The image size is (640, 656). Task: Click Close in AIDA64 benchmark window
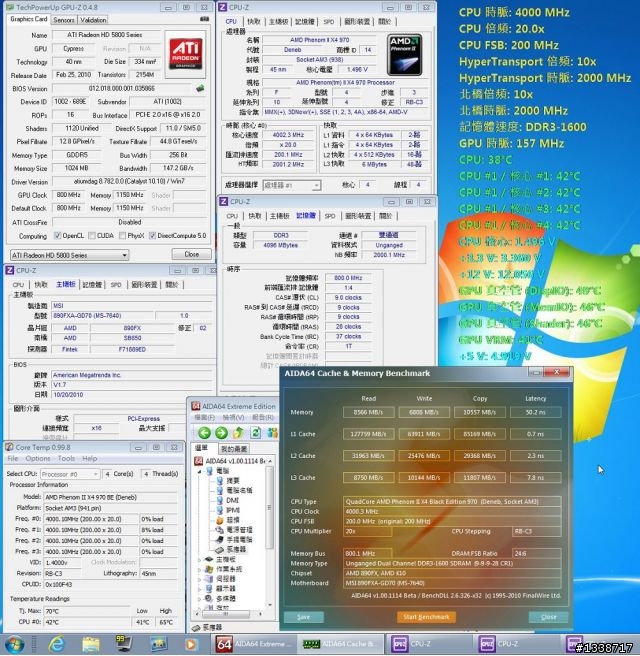click(x=548, y=617)
